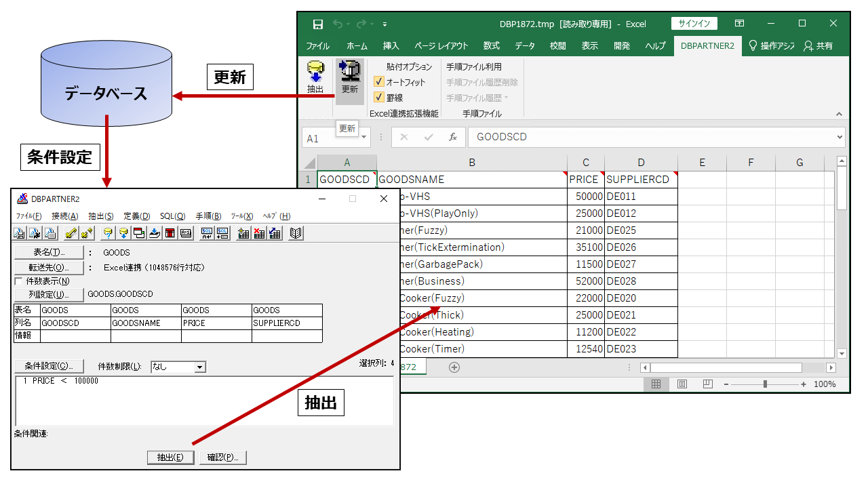Click the 転送先(O)... button
This screenshot has height=488, width=868.
[48, 267]
